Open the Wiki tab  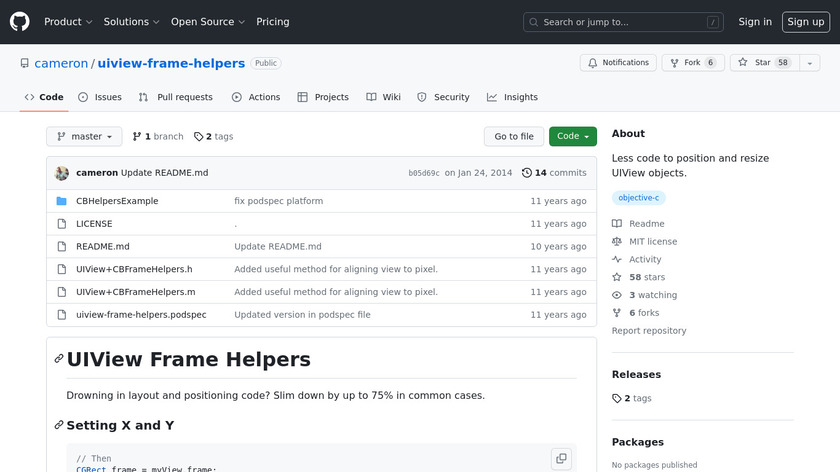click(x=384, y=97)
